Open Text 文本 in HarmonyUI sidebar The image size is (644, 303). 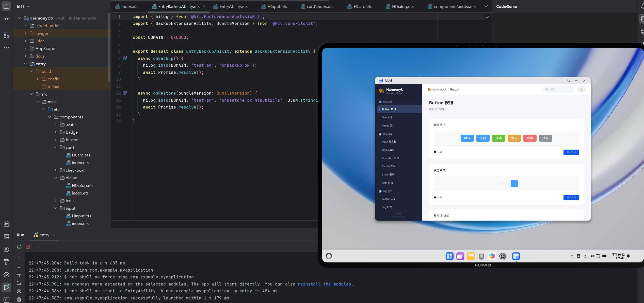[387, 117]
